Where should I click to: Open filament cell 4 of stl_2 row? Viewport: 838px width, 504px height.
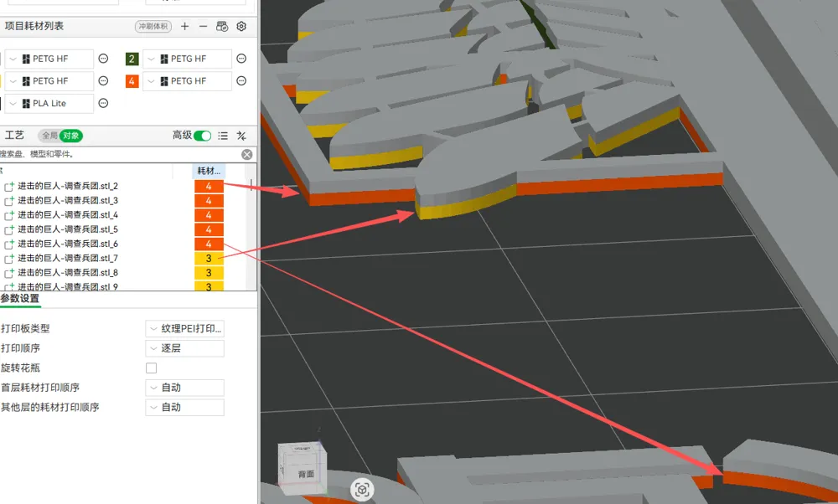click(x=209, y=186)
